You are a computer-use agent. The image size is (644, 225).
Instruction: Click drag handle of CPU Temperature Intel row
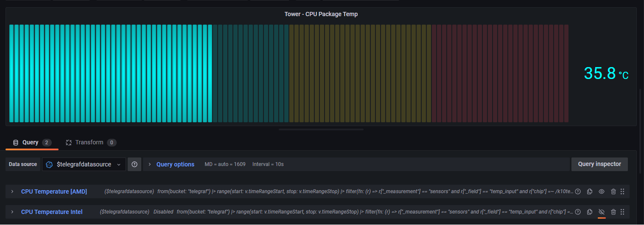pyautogui.click(x=622, y=212)
